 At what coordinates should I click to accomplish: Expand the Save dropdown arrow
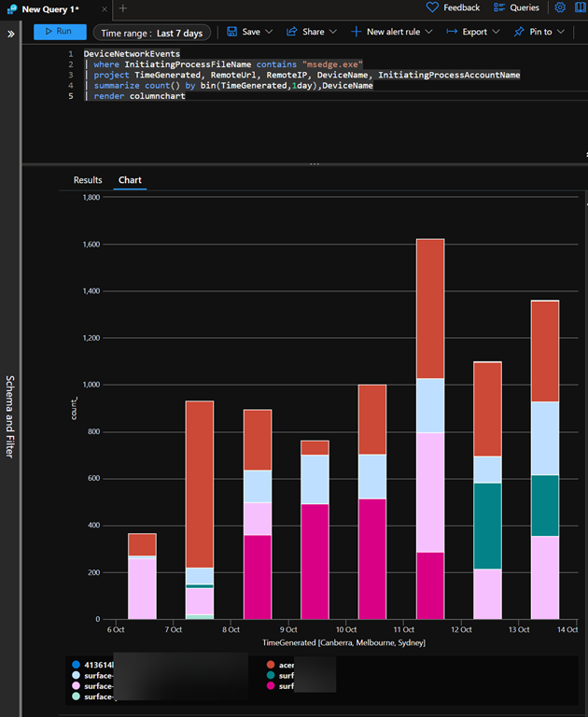pyautogui.click(x=269, y=32)
